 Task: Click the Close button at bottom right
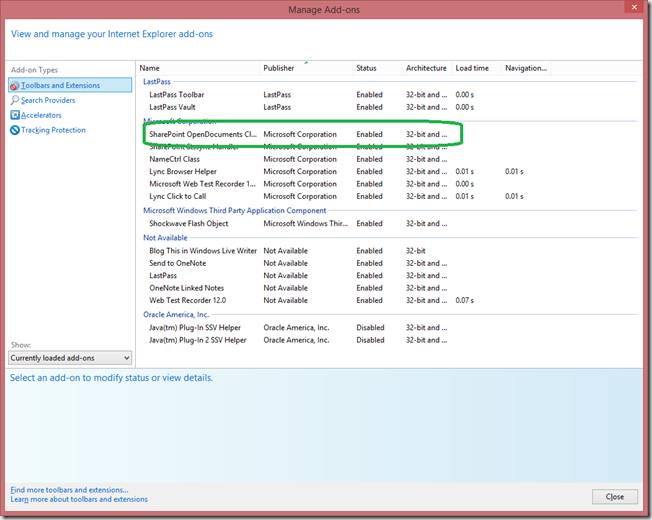tap(615, 497)
